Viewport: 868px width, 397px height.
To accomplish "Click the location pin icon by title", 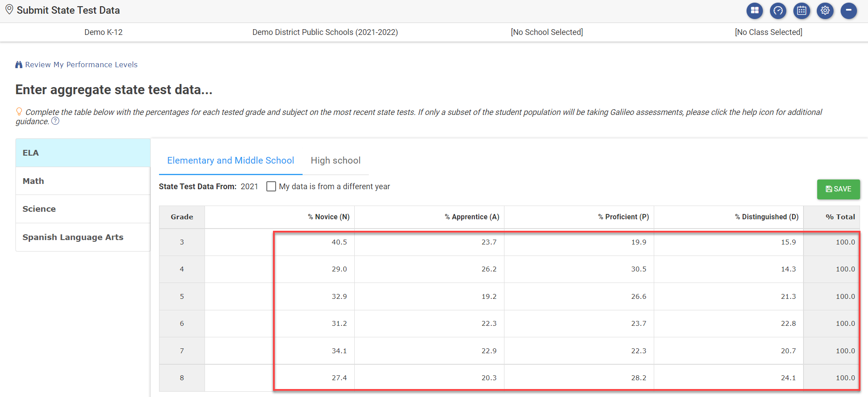I will pyautogui.click(x=9, y=10).
